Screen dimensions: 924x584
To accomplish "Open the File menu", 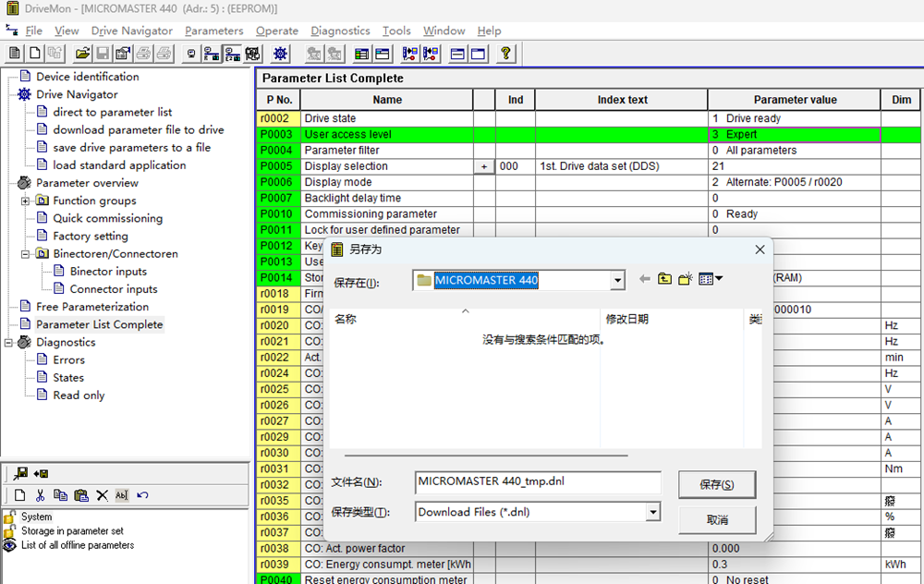I will click(x=33, y=30).
